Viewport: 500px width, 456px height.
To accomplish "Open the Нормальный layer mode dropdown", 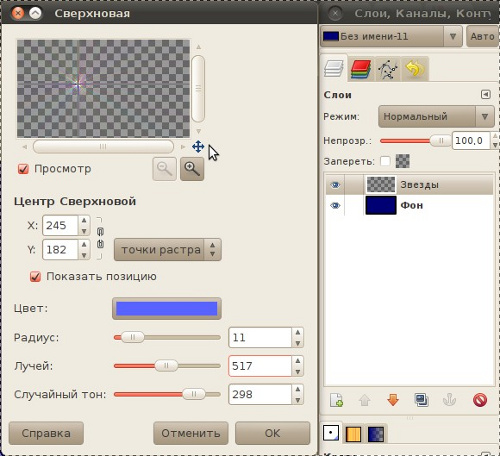I will pos(436,117).
